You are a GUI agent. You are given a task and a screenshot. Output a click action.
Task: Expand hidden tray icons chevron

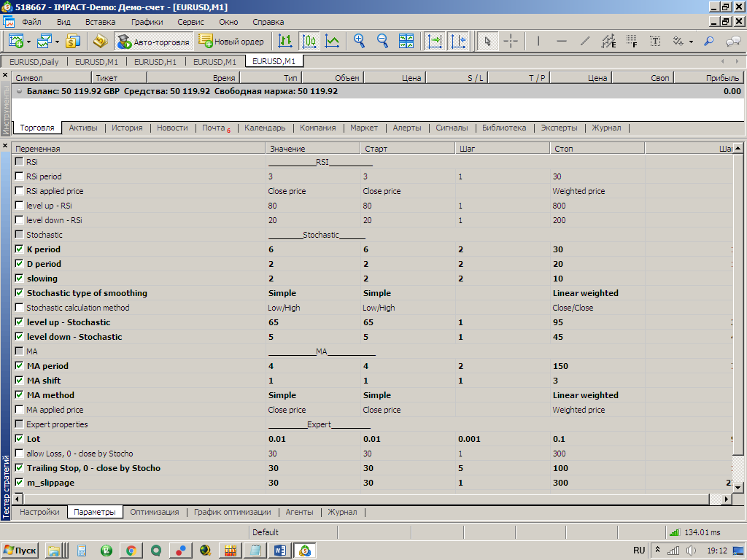[x=657, y=551]
